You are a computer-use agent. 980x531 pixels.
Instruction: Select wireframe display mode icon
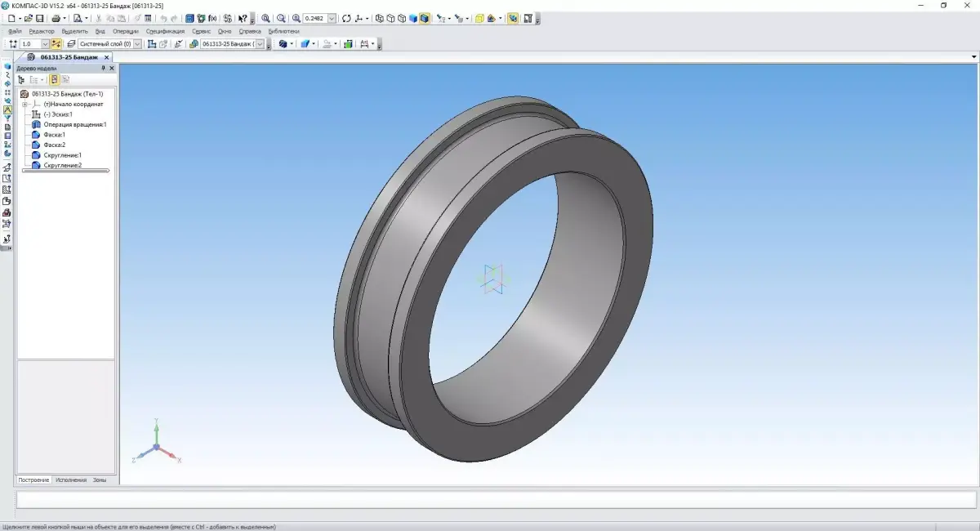[379, 18]
